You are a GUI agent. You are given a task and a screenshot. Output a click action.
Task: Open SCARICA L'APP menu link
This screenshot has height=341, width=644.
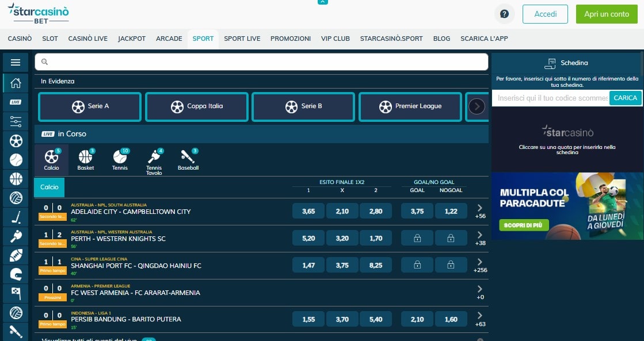484,39
